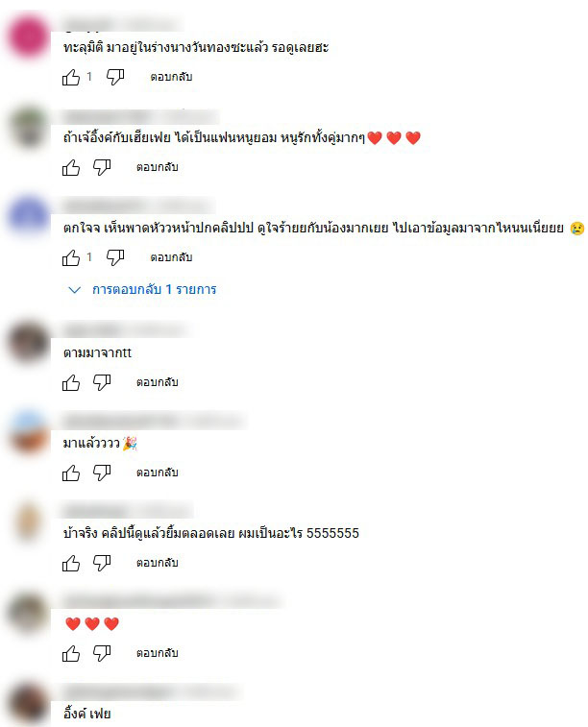This screenshot has width=588, height=727.
Task: Reply (ตอบกลับ) to the three hearts comment
Action: click(x=158, y=653)
